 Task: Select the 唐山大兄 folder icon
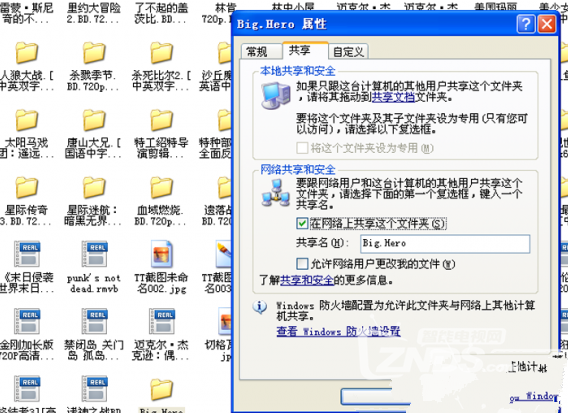[94, 120]
